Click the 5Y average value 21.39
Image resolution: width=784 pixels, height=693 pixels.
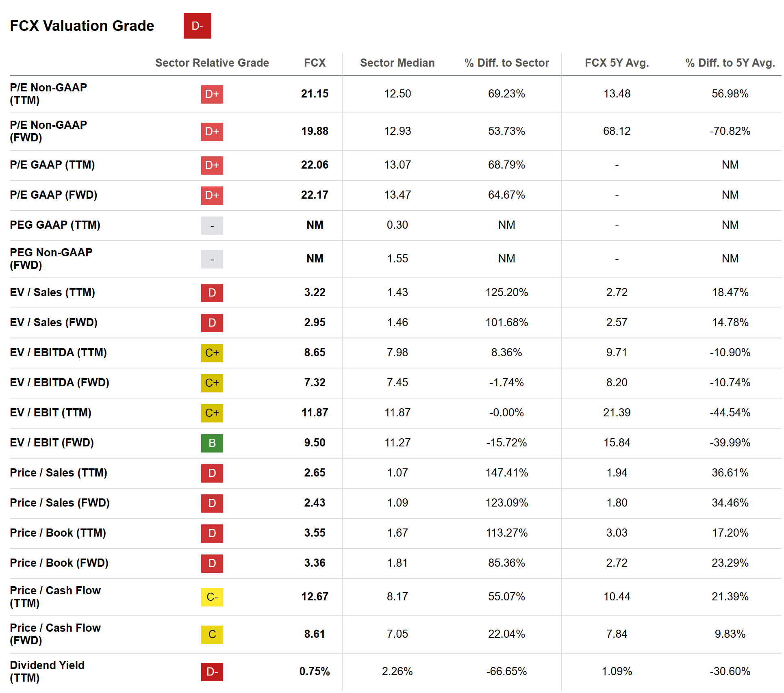pyautogui.click(x=617, y=413)
